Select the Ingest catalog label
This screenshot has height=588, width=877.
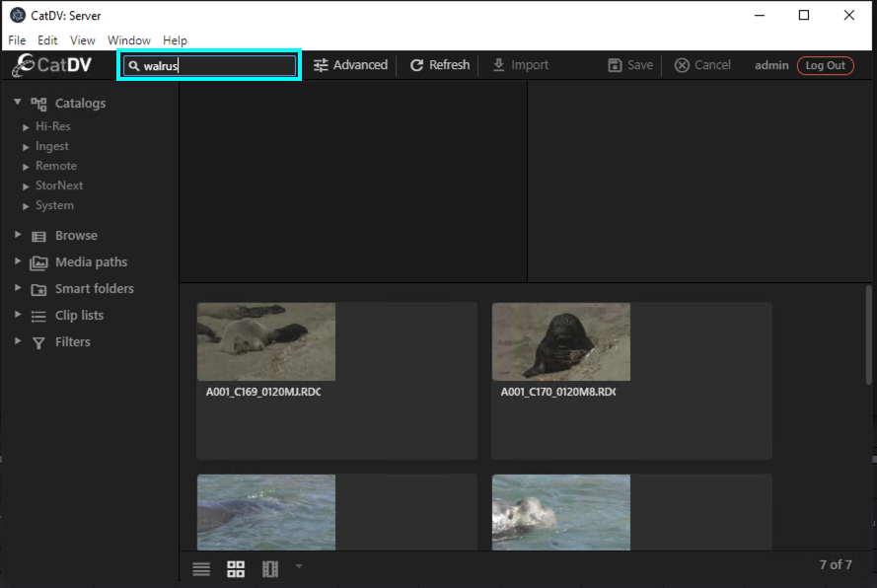point(52,147)
